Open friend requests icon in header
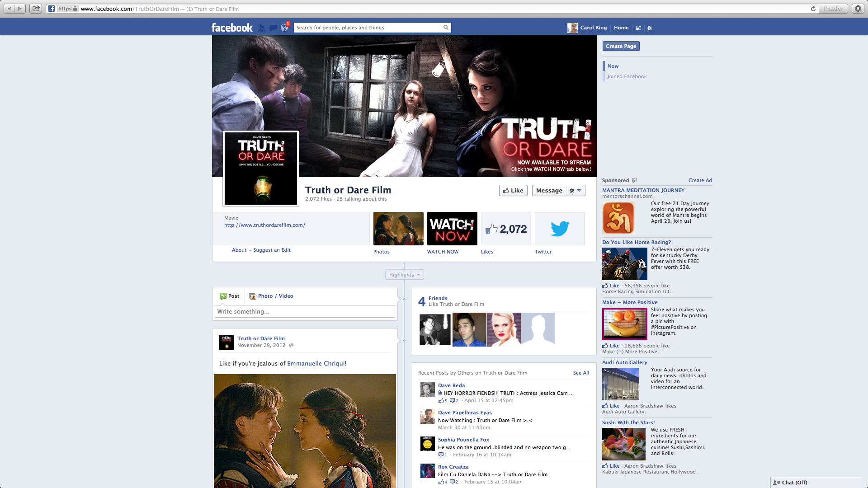Image resolution: width=868 pixels, height=488 pixels. tap(261, 28)
